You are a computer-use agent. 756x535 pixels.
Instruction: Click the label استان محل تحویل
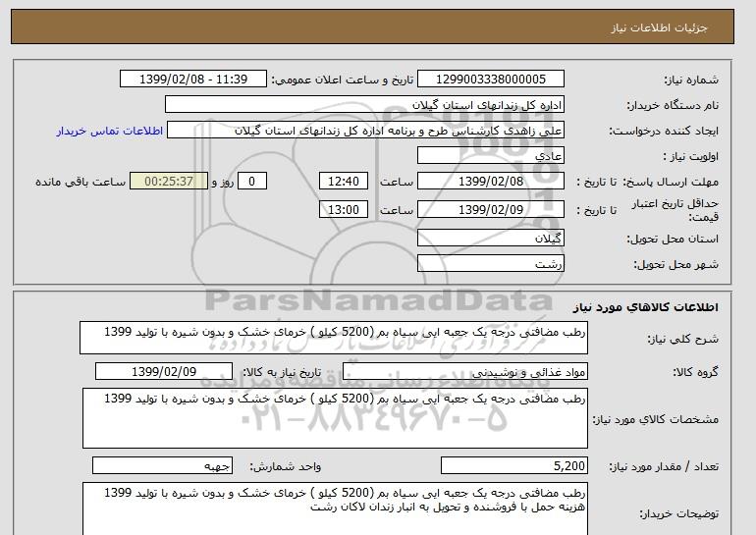point(673,239)
